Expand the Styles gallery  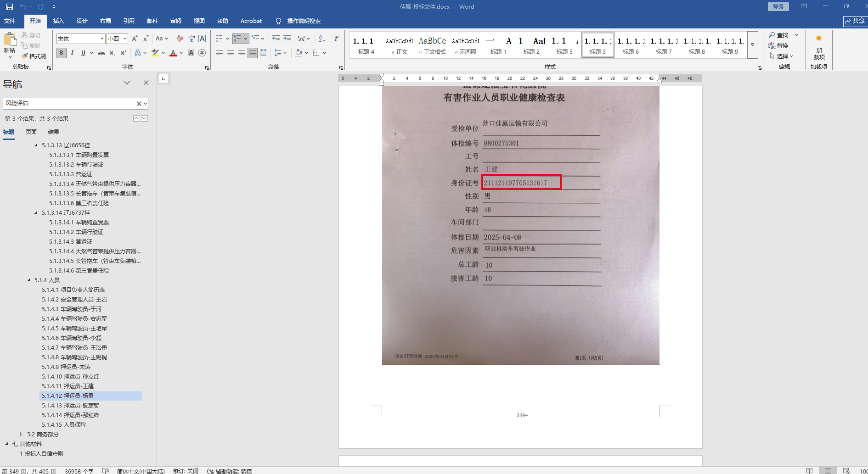[x=752, y=45]
